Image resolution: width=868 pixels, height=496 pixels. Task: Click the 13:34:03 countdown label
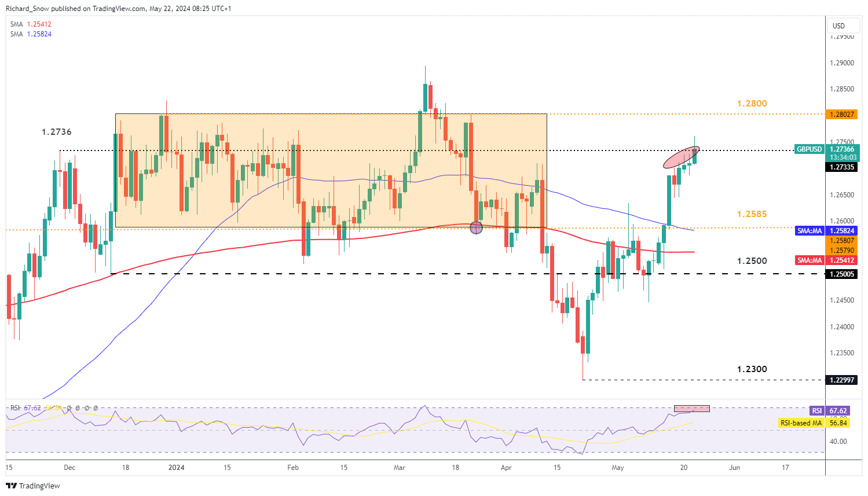click(x=843, y=157)
